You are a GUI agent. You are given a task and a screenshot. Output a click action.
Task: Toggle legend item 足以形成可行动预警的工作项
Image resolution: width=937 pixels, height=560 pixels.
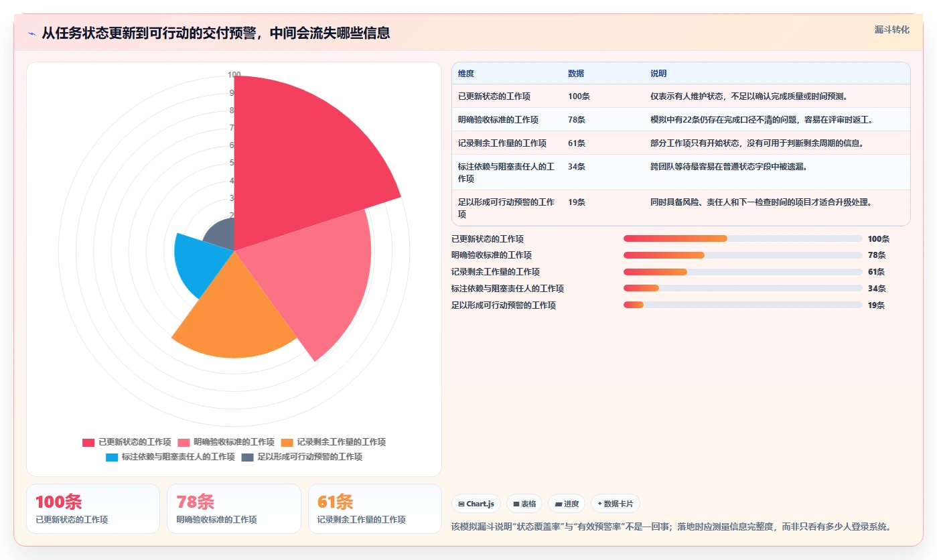click(301, 457)
